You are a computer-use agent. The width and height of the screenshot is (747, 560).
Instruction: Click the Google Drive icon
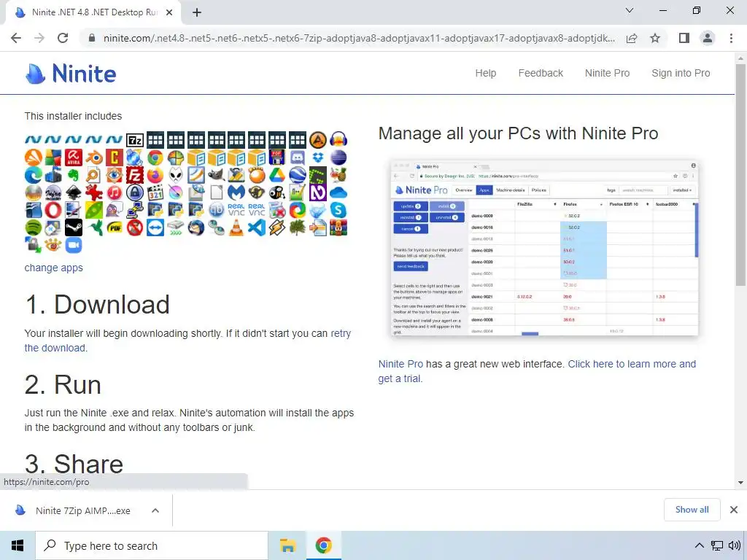[277, 175]
